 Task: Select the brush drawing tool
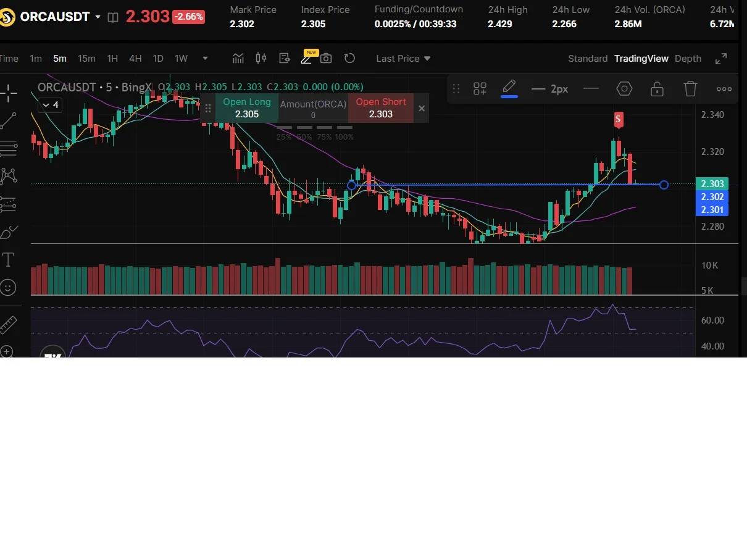coord(9,232)
